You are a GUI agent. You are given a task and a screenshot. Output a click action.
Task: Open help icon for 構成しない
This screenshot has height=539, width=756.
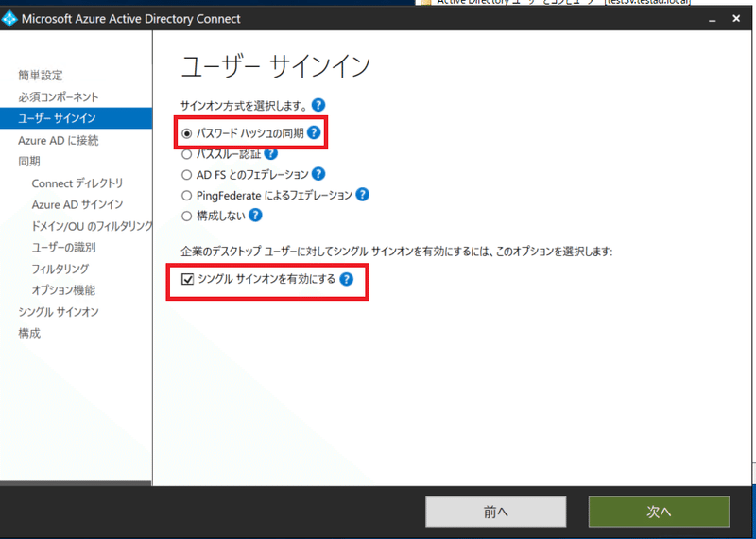click(x=255, y=216)
